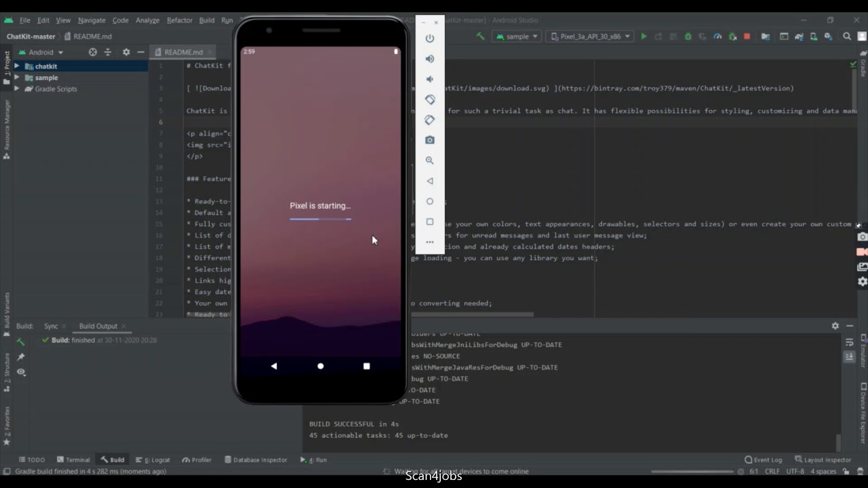Viewport: 868px width, 488px height.
Task: Click the Build output vertical scrollbar
Action: 839,442
